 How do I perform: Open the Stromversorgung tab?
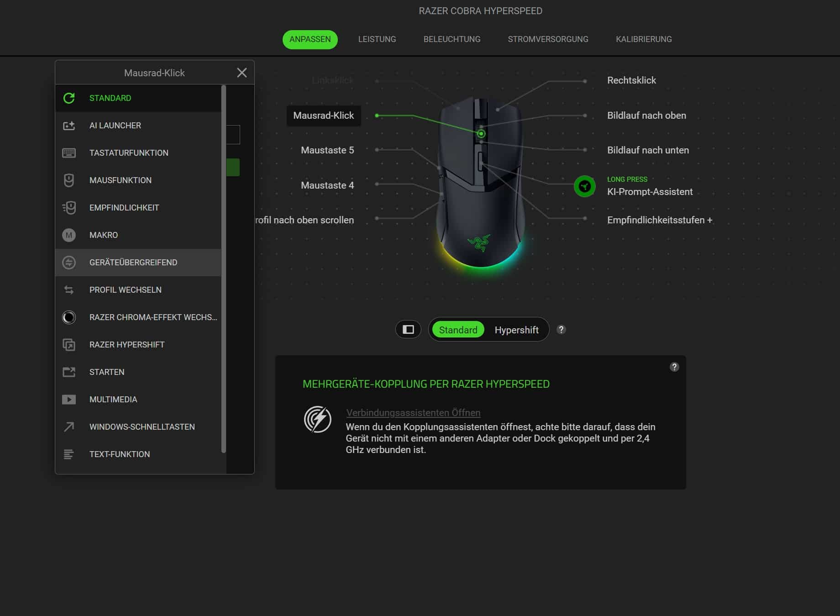pyautogui.click(x=548, y=39)
